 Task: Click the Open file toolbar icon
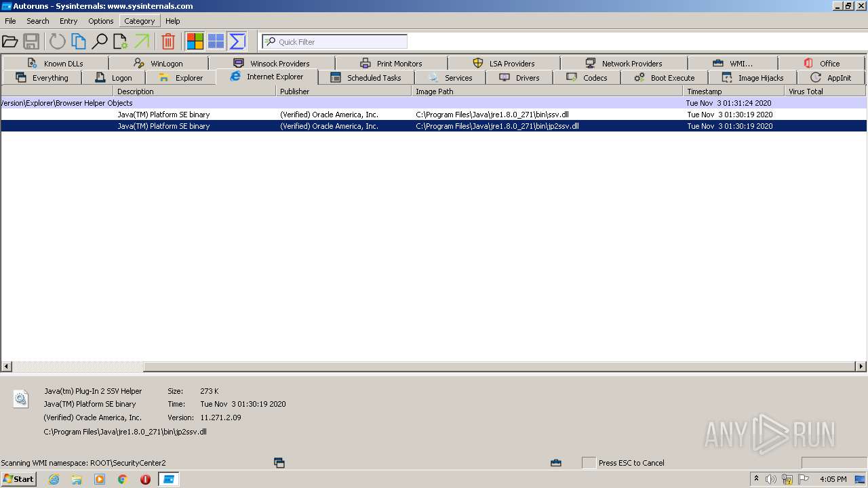pos(10,41)
